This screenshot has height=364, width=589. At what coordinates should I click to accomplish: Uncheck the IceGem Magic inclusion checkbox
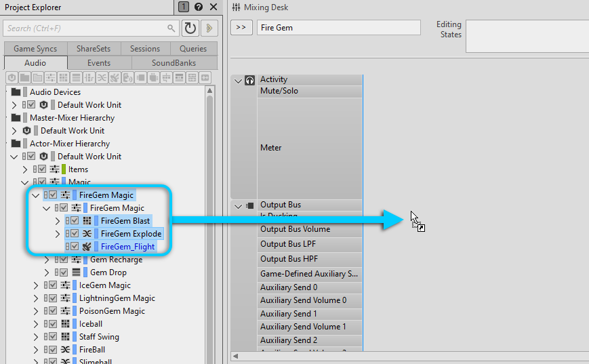point(53,285)
